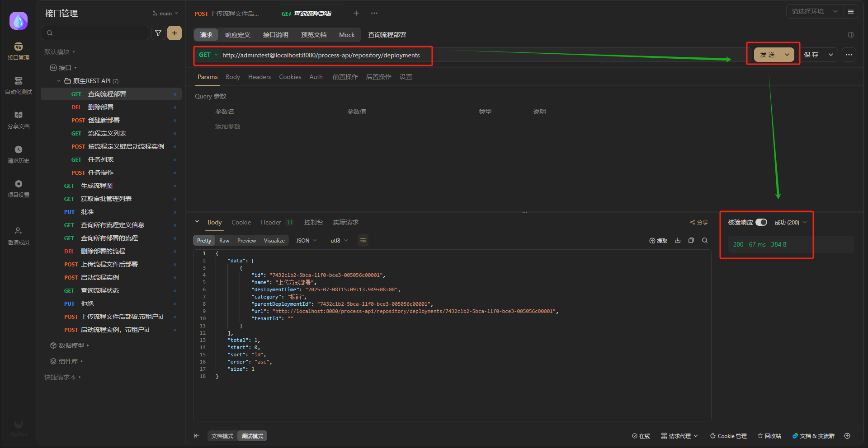The height and width of the screenshot is (448, 868).
Task: Search the response with magnifier icon
Action: 705,241
